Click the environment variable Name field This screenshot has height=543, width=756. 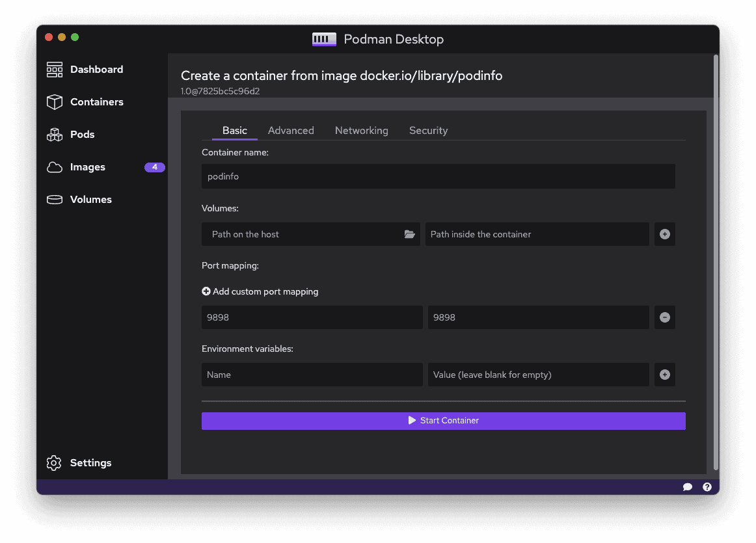click(312, 375)
